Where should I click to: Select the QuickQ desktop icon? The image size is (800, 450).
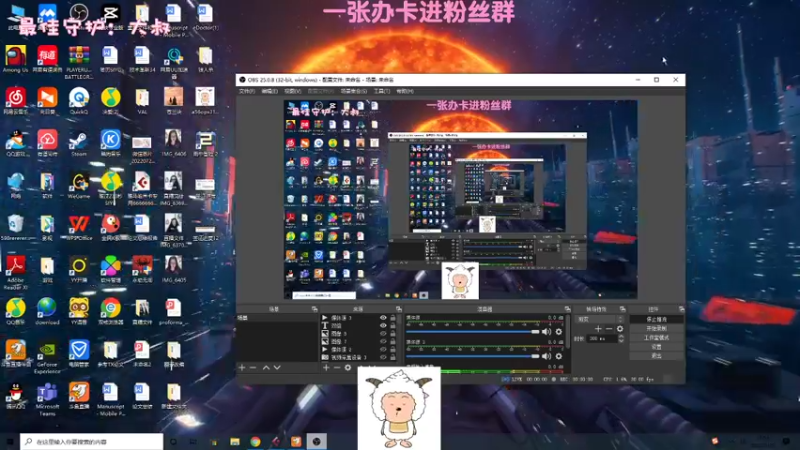(79, 101)
